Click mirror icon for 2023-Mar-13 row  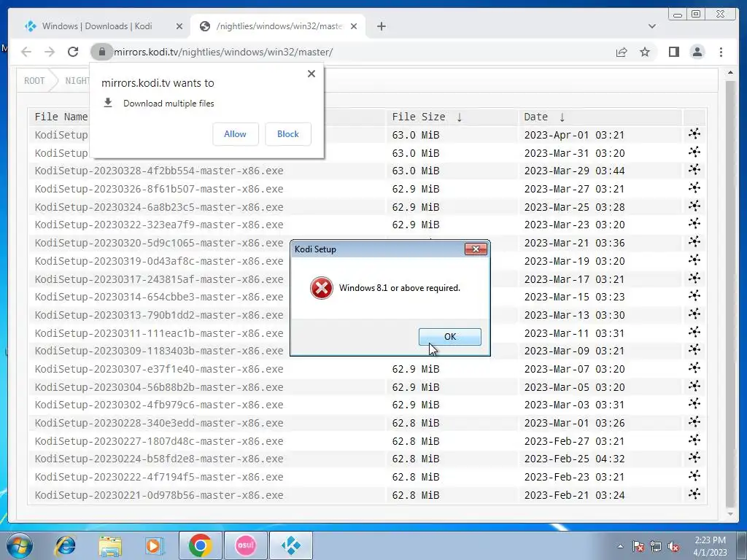pos(694,314)
